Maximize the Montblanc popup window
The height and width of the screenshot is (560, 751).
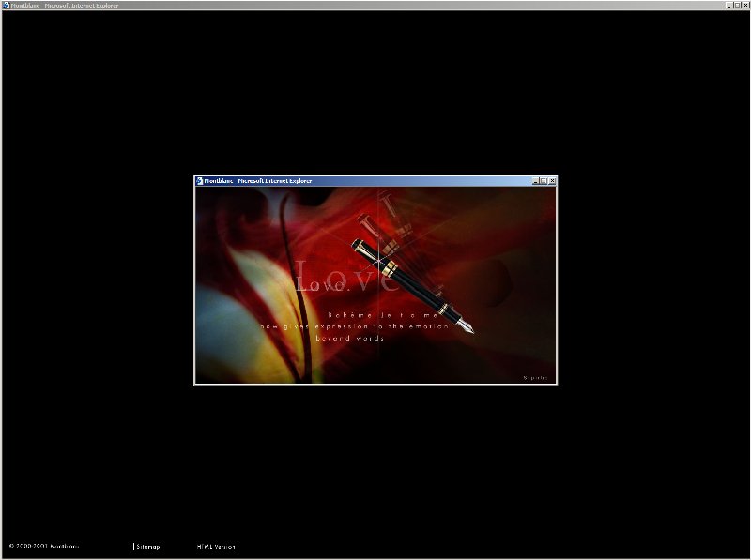point(544,181)
